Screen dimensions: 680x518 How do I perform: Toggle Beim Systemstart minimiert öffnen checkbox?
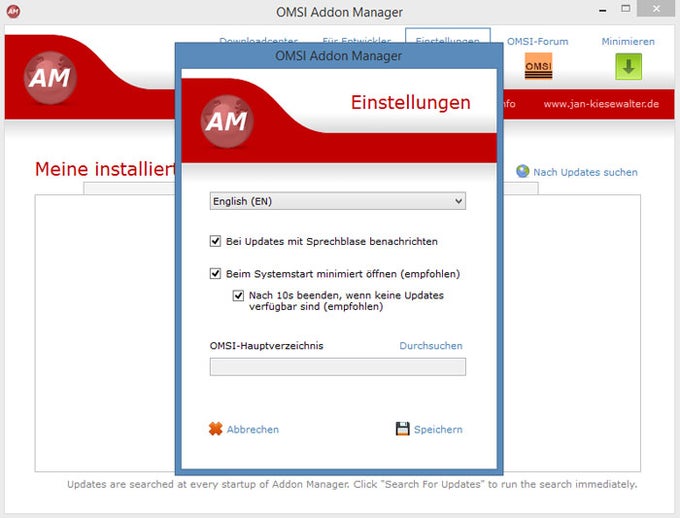(x=215, y=273)
